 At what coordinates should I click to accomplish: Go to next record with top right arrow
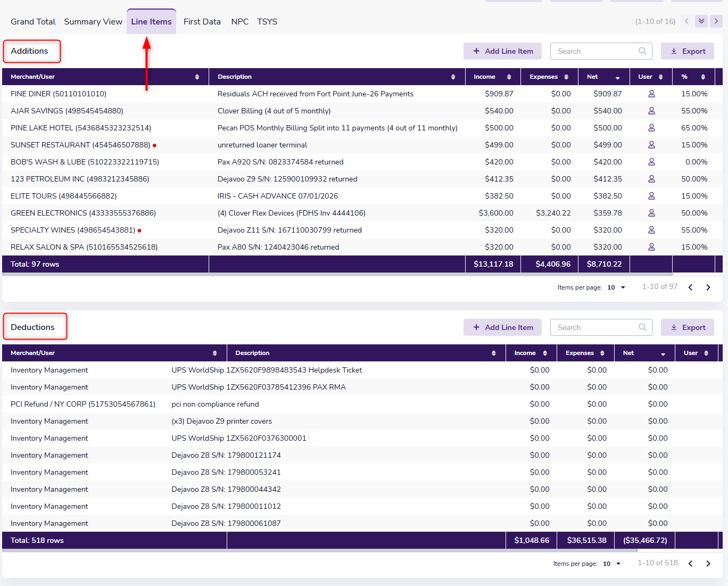pyautogui.click(x=716, y=21)
